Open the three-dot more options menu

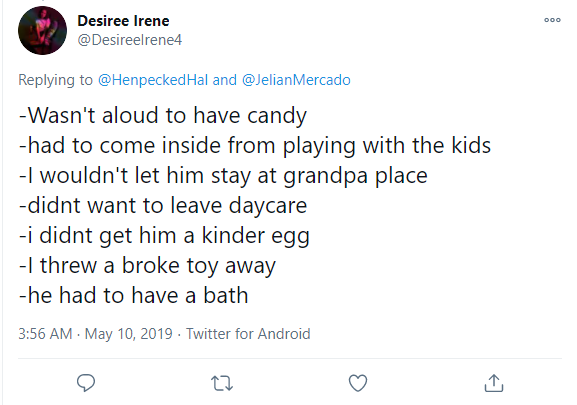[x=552, y=20]
